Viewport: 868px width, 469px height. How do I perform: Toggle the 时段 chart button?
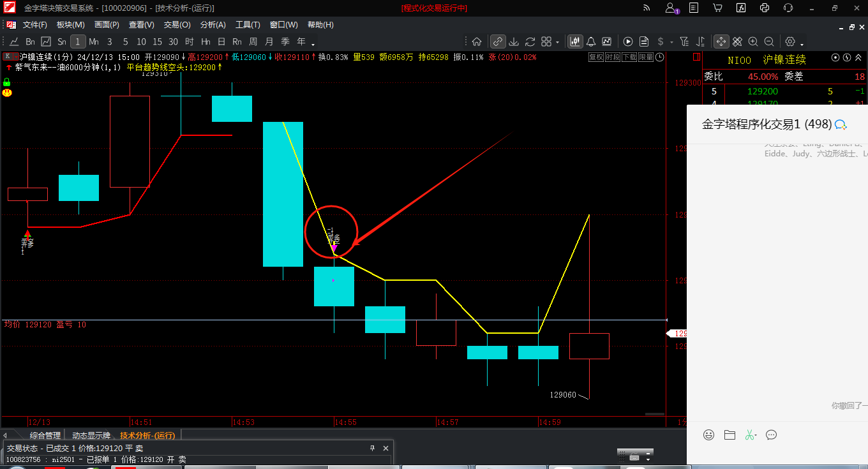(x=613, y=57)
